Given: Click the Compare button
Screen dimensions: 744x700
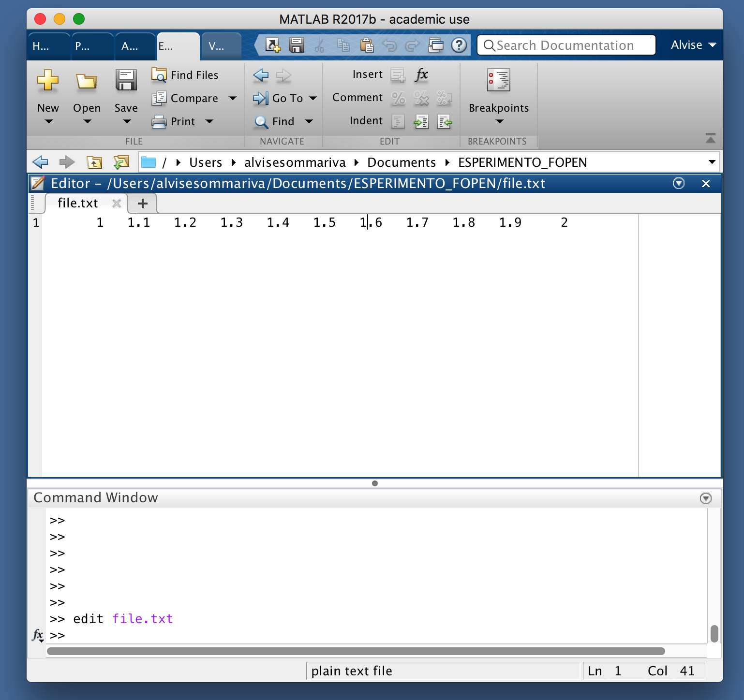Looking at the screenshot, I should 185,98.
